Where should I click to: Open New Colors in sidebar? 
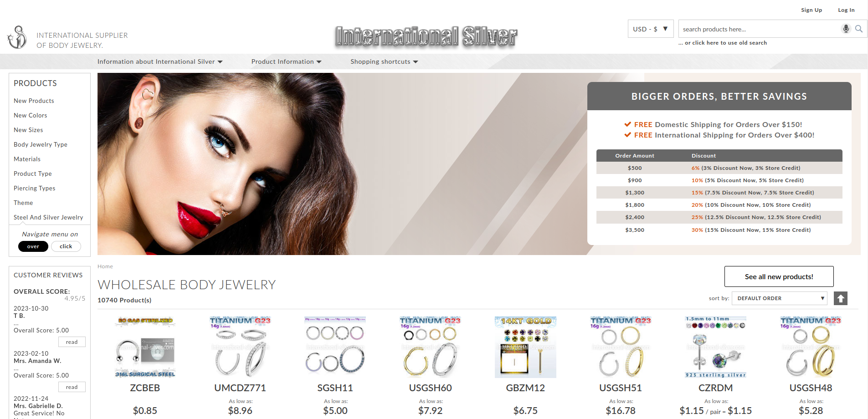click(x=31, y=115)
